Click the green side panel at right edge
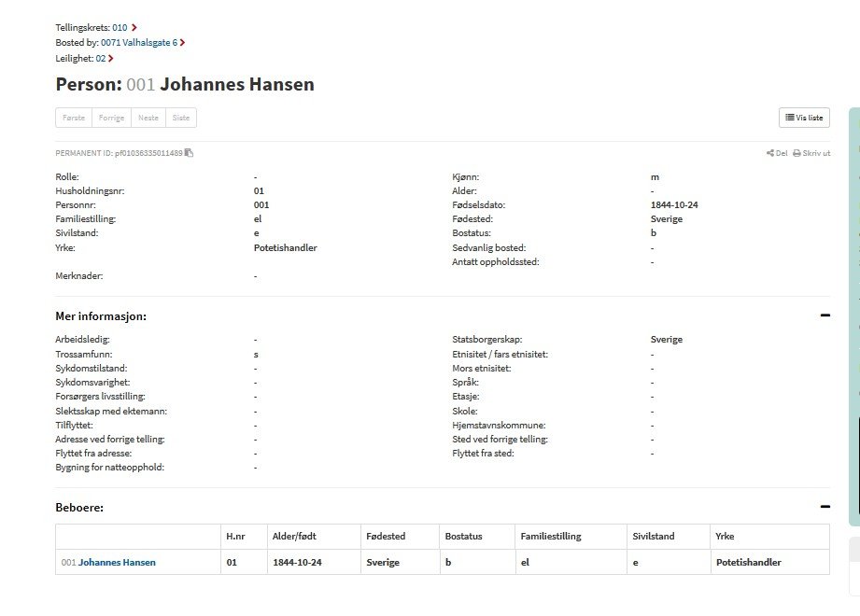 pyautogui.click(x=853, y=317)
